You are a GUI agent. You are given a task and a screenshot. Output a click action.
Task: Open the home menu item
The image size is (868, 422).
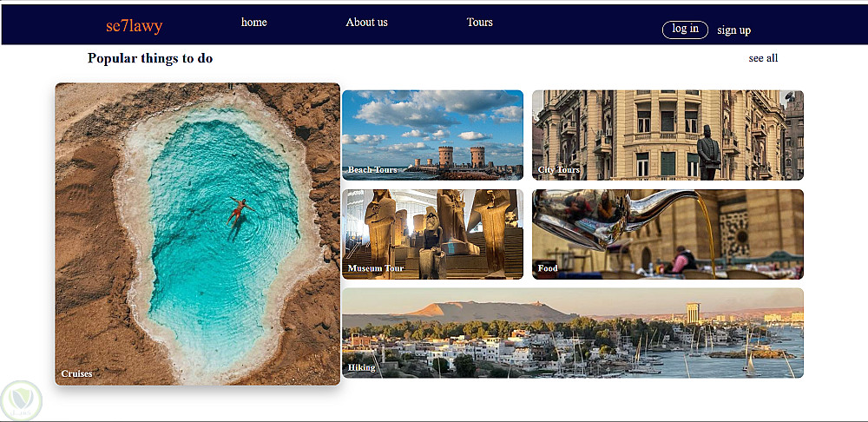254,23
